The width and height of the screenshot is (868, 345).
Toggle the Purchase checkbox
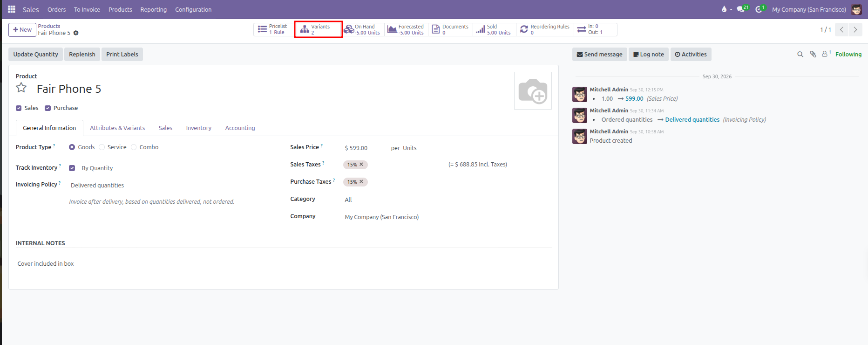coord(47,108)
